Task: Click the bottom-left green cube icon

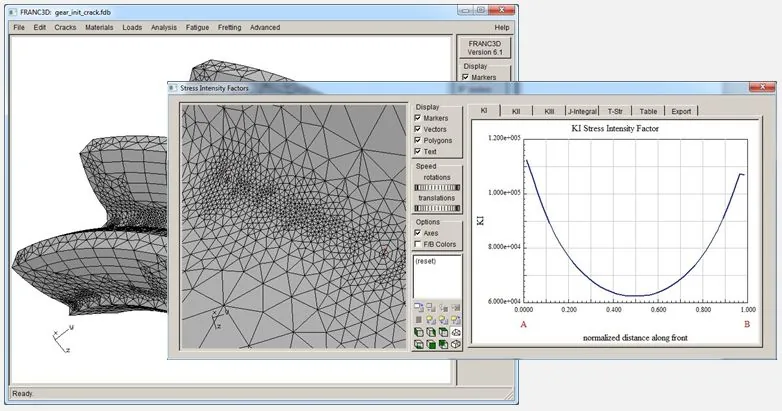Action: point(419,344)
